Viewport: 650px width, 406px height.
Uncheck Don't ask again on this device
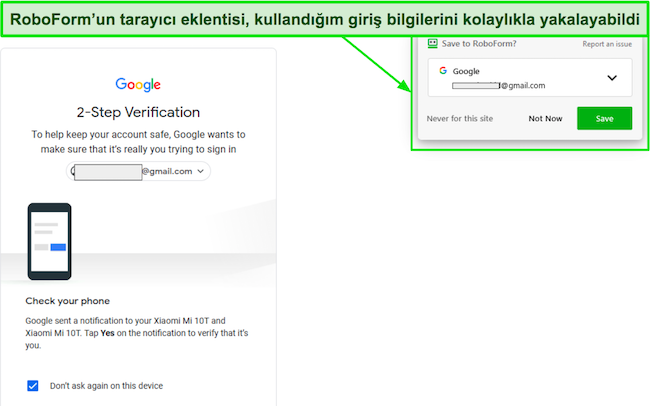click(33, 386)
